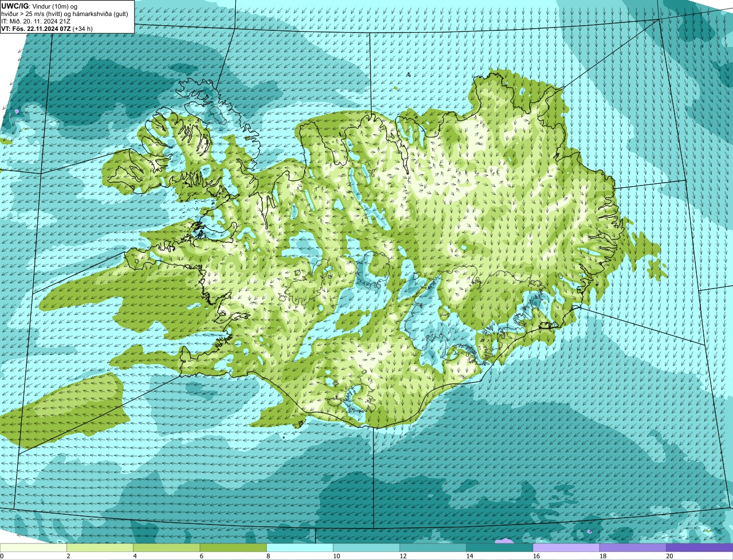The height and width of the screenshot is (560, 733).
Task: Click the valid time "VT: Fös. 22.11.2024 07Z (+34 h)"
Action: coord(47,28)
